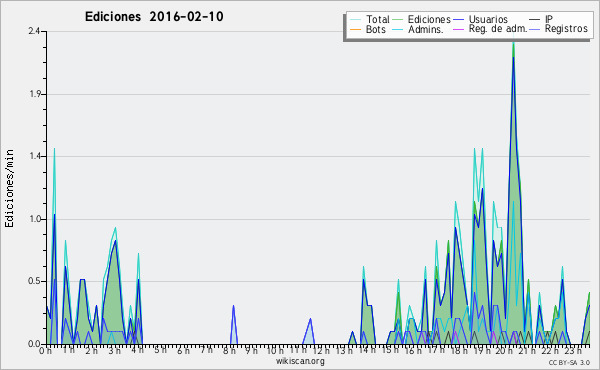Click the chart title Ediciones 2016-02-10
600x370 pixels.
click(x=154, y=17)
